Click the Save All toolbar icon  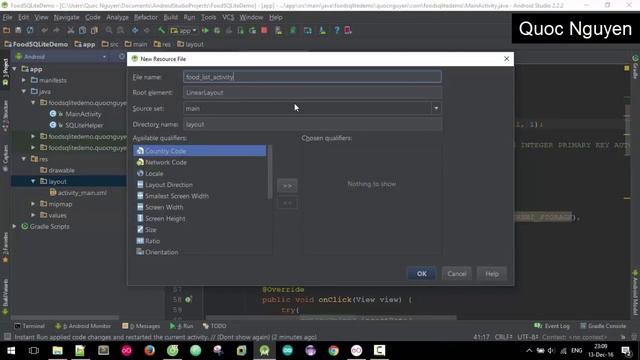(x=18, y=30)
